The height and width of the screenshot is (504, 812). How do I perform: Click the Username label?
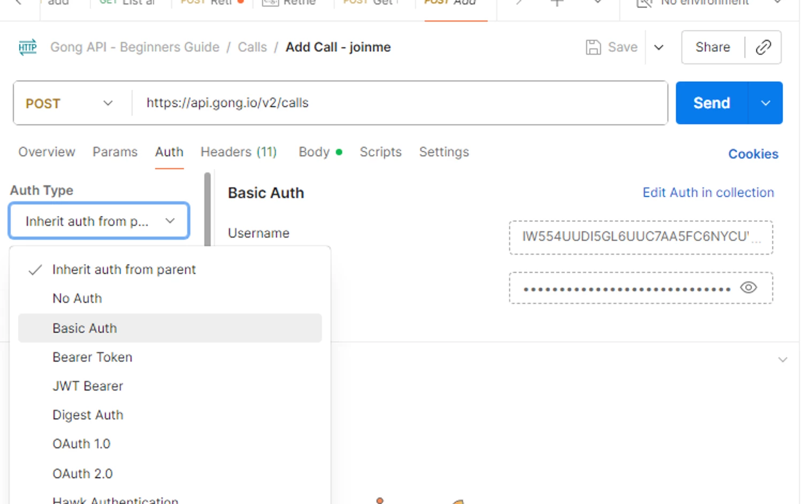point(258,233)
